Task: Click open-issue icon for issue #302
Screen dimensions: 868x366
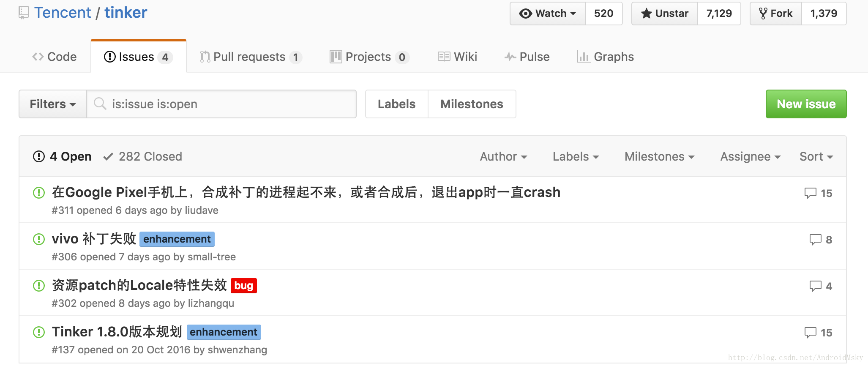Action: point(39,286)
